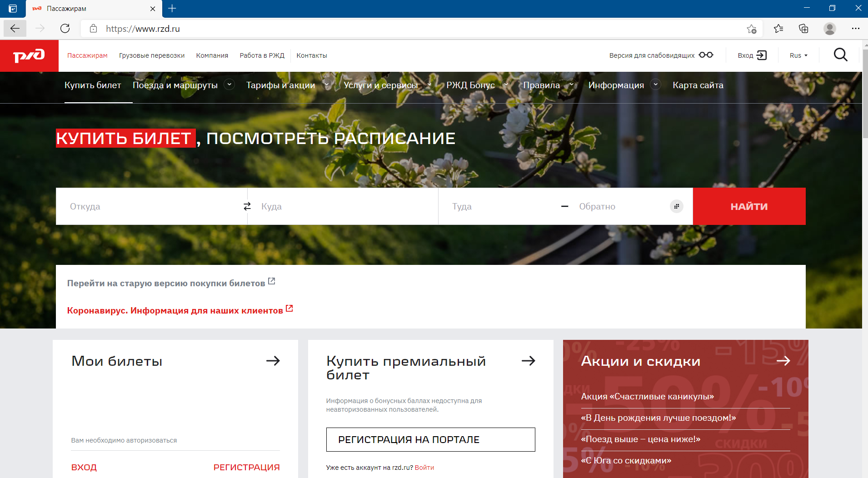Screen dimensions: 868x478
Task: Open the calendar picker in date field
Action: tap(676, 206)
